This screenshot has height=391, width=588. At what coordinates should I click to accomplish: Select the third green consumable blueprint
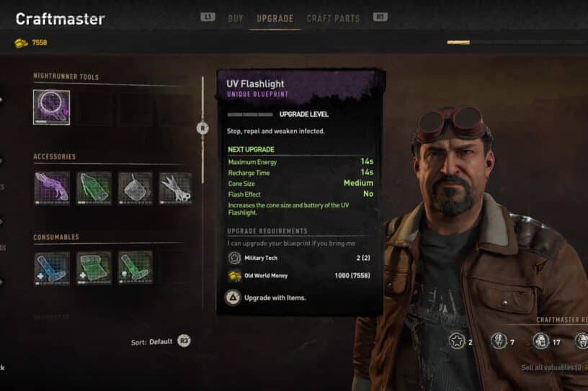[135, 269]
